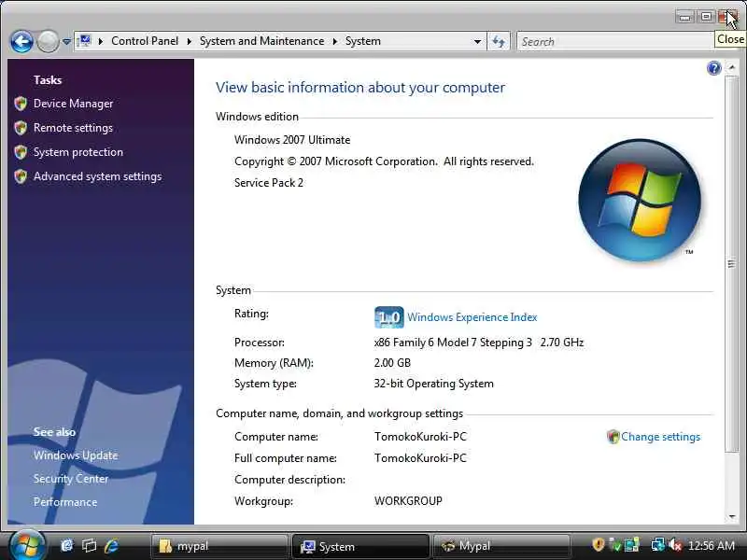Launch Internet Explorer from quick launch
747x560 pixels.
coord(111,545)
